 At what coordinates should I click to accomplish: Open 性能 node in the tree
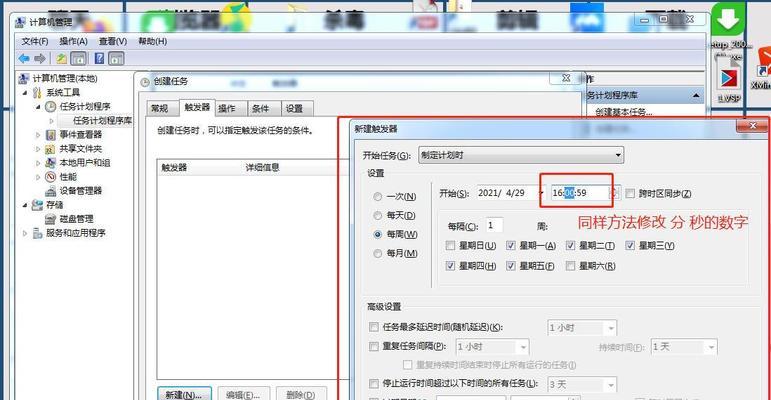pyautogui.click(x=68, y=177)
